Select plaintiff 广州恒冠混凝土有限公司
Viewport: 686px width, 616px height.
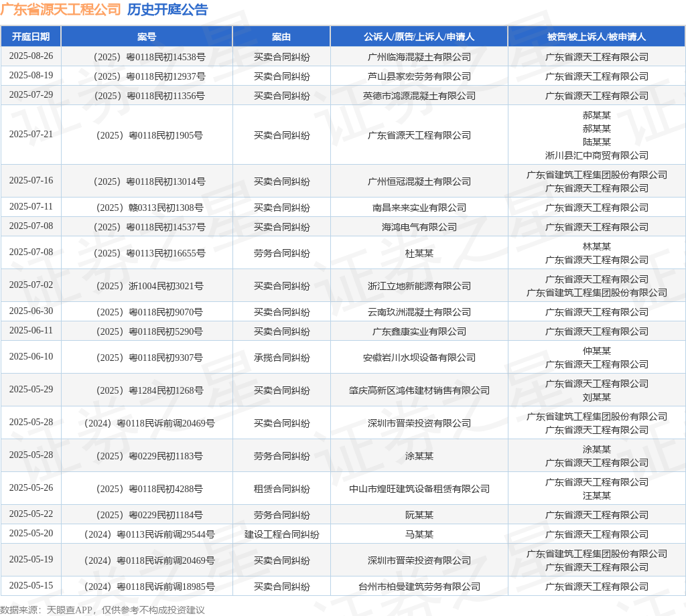tap(419, 181)
